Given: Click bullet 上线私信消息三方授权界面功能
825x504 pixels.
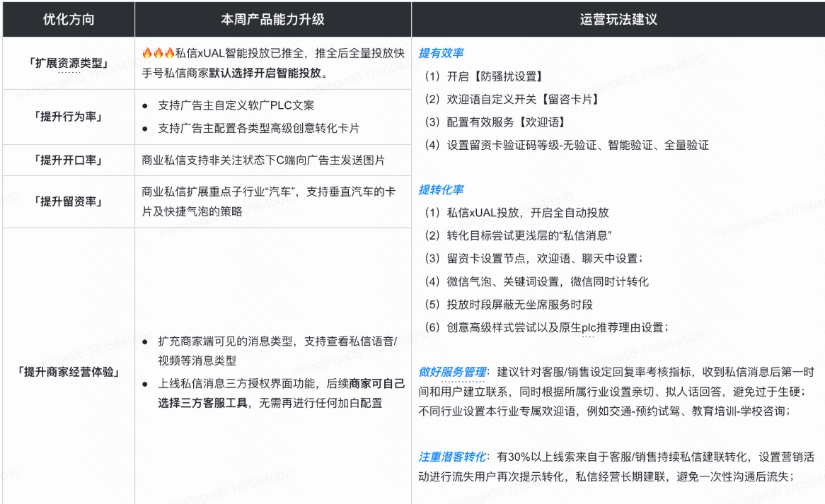Looking at the screenshot, I should click(240, 384).
